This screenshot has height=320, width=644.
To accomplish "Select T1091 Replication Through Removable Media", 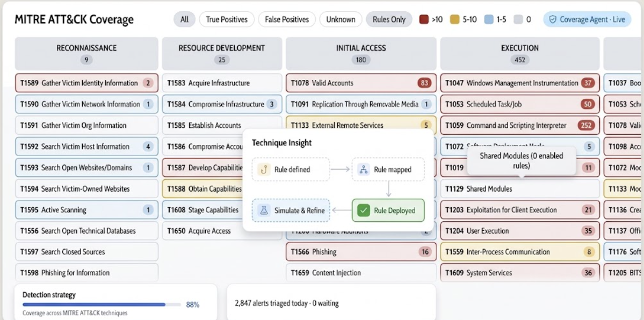I will (x=361, y=104).
